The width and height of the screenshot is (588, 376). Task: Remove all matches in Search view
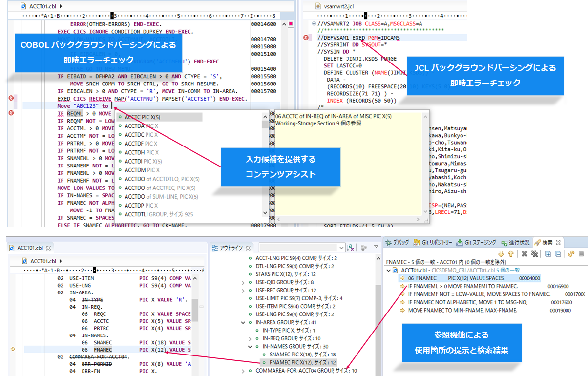tap(534, 253)
